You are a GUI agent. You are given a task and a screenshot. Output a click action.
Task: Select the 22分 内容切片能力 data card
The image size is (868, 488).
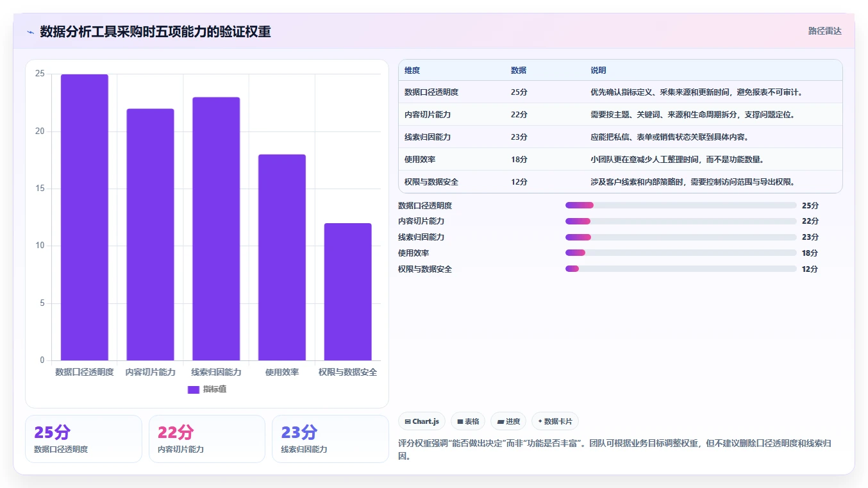[207, 439]
